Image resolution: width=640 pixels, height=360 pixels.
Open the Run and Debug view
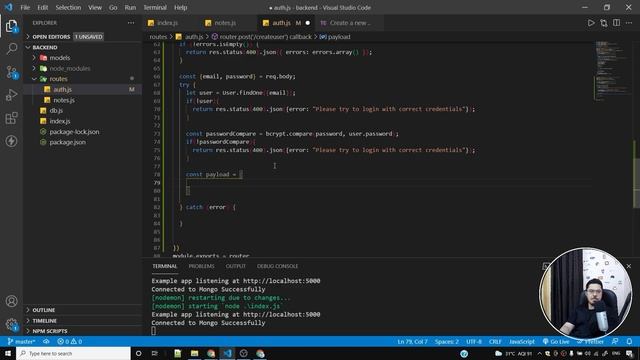click(x=11, y=95)
